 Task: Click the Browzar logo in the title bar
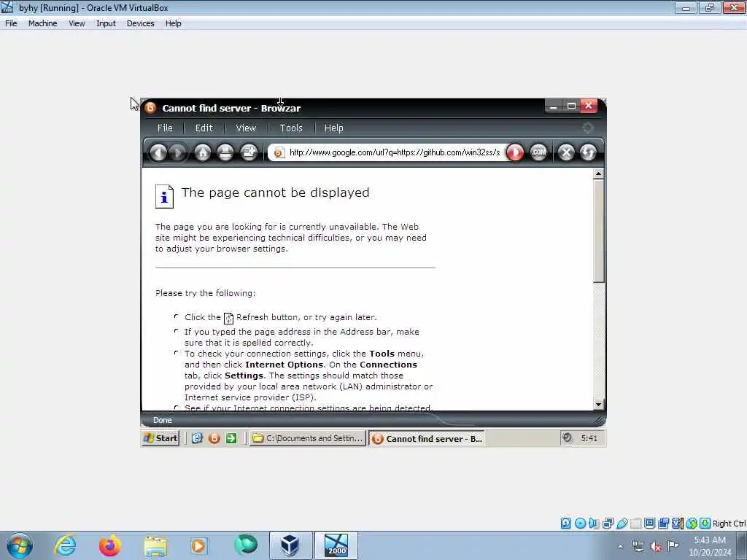tap(150, 108)
